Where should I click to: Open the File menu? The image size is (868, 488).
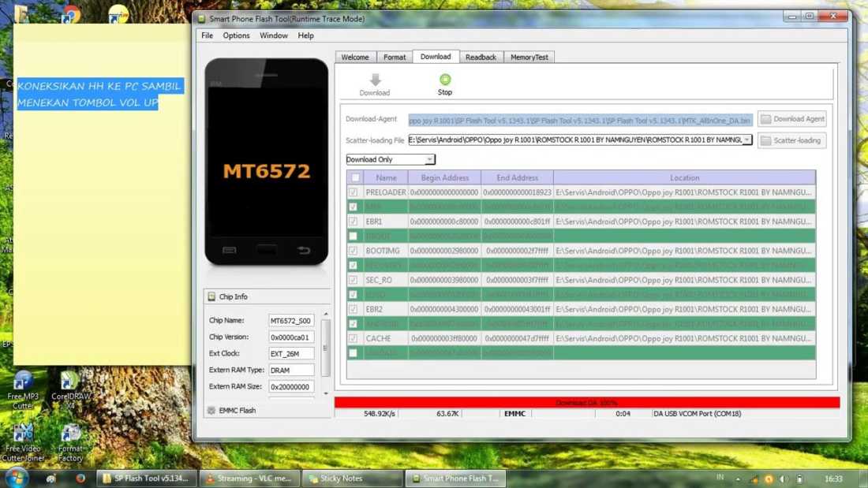(207, 35)
